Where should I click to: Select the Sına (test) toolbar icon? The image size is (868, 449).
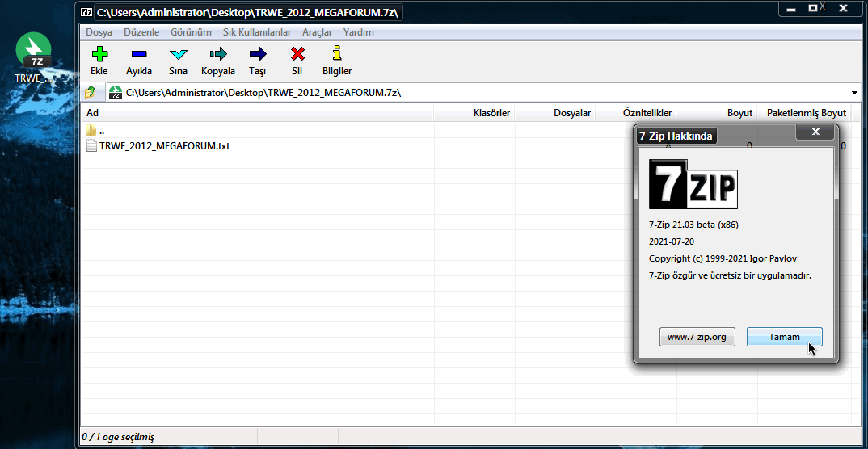point(179,54)
